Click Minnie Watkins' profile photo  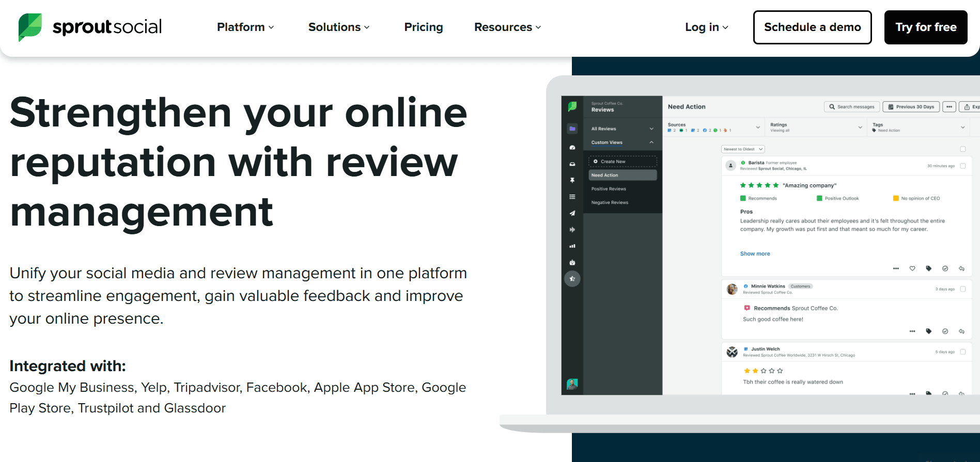(x=732, y=289)
